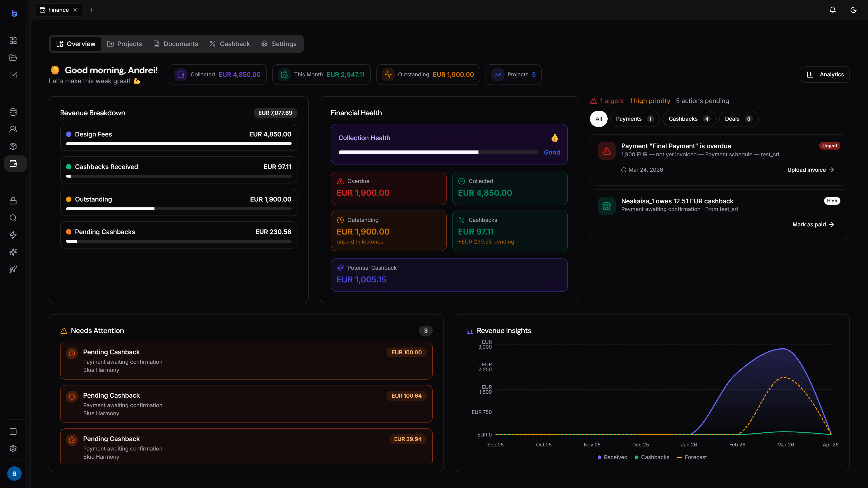Click the app logo in sidebar
The image size is (868, 488).
point(14,13)
